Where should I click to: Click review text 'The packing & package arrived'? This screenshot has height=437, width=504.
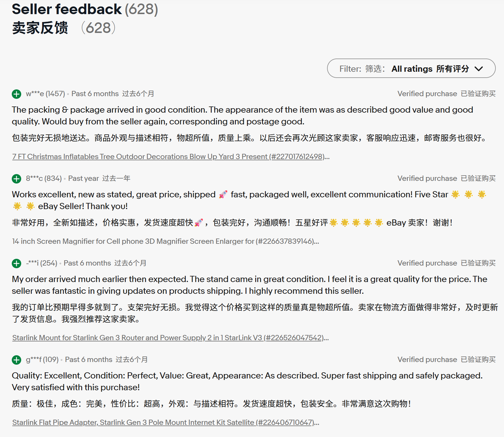click(x=242, y=116)
